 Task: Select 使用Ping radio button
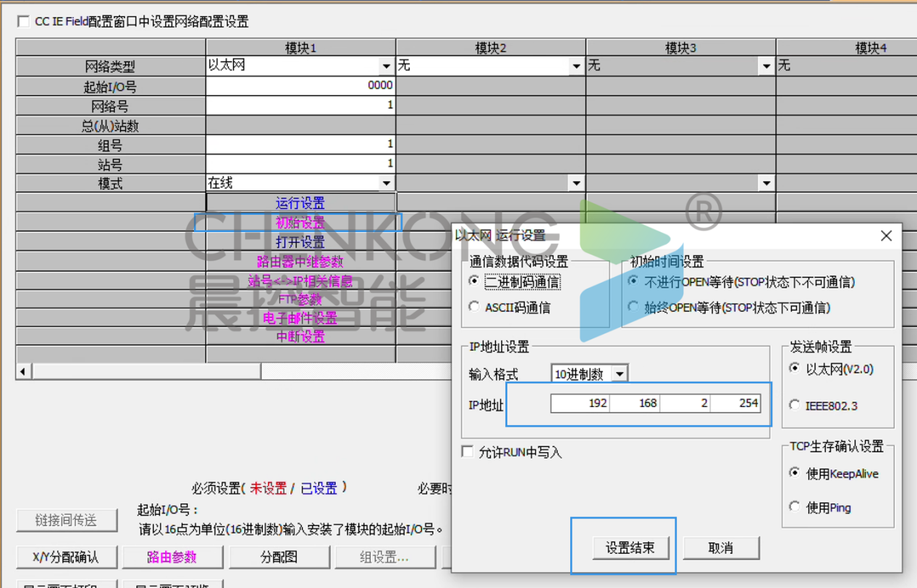click(x=795, y=507)
